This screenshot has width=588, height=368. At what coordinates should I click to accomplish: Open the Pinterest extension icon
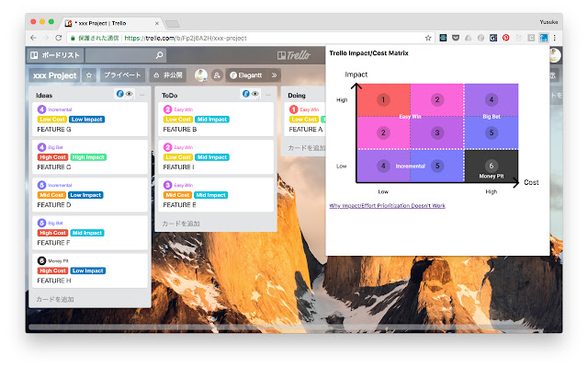506,38
